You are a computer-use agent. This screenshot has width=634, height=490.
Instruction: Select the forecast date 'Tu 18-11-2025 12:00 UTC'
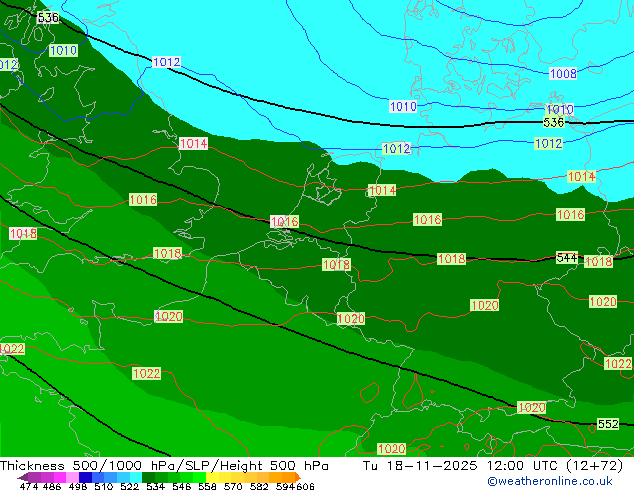[460, 466]
